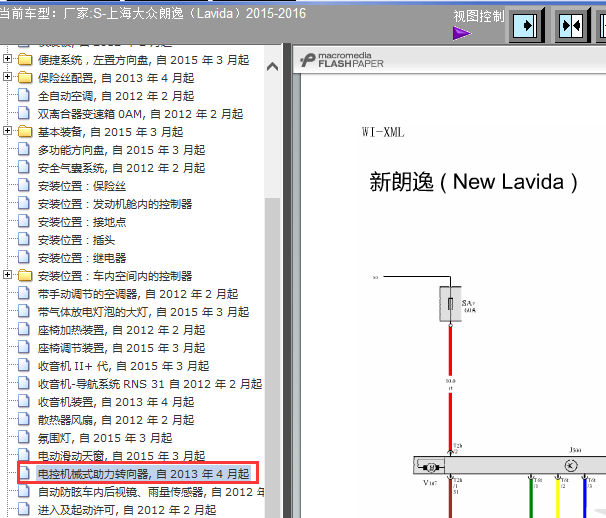Image resolution: width=606 pixels, height=518 pixels.
Task: Click document icon beside 安全气囊系统
Action: coord(24,167)
